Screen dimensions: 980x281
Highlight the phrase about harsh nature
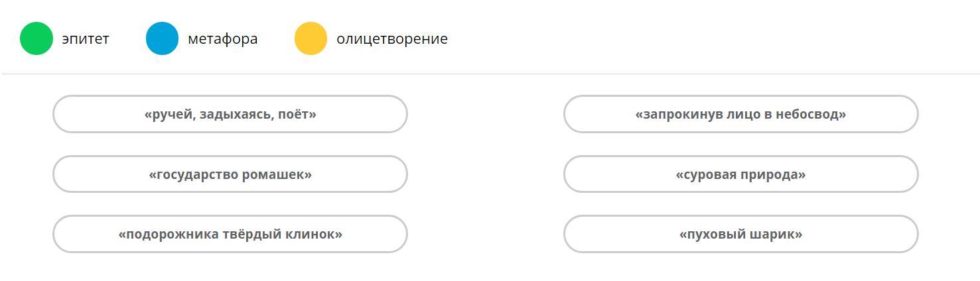point(740,174)
